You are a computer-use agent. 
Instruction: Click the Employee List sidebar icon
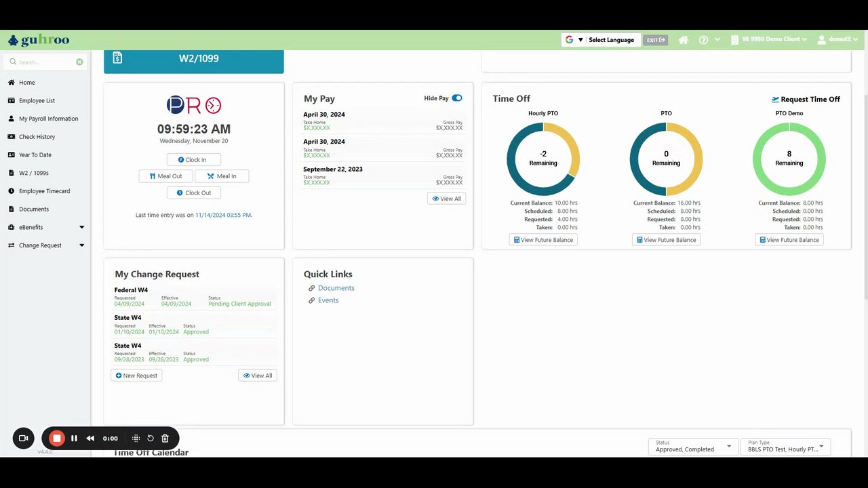(12, 100)
